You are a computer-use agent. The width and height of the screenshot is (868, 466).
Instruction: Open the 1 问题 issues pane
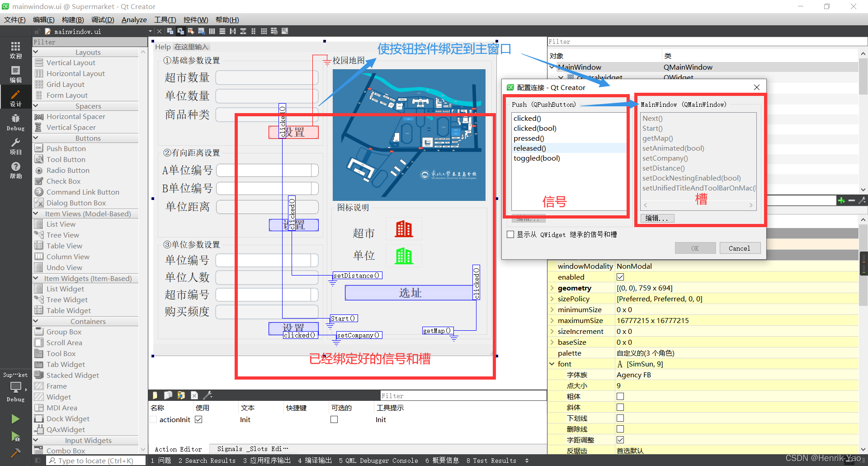(161, 461)
